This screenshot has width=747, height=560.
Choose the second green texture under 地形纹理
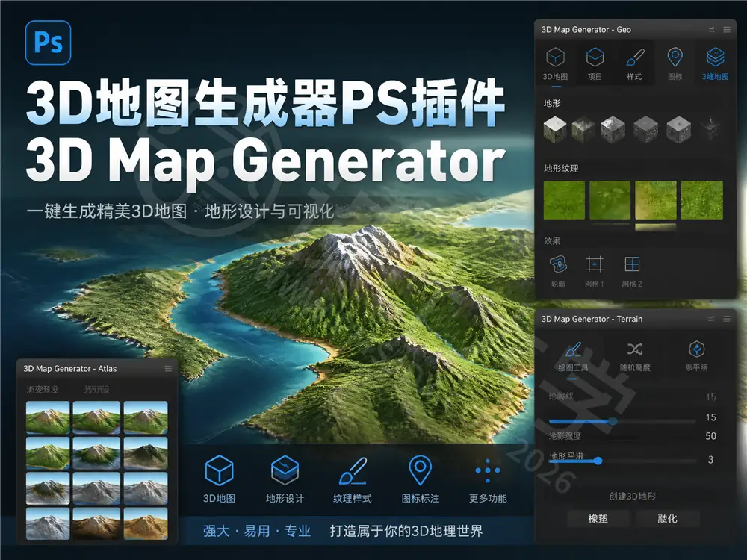(x=610, y=200)
